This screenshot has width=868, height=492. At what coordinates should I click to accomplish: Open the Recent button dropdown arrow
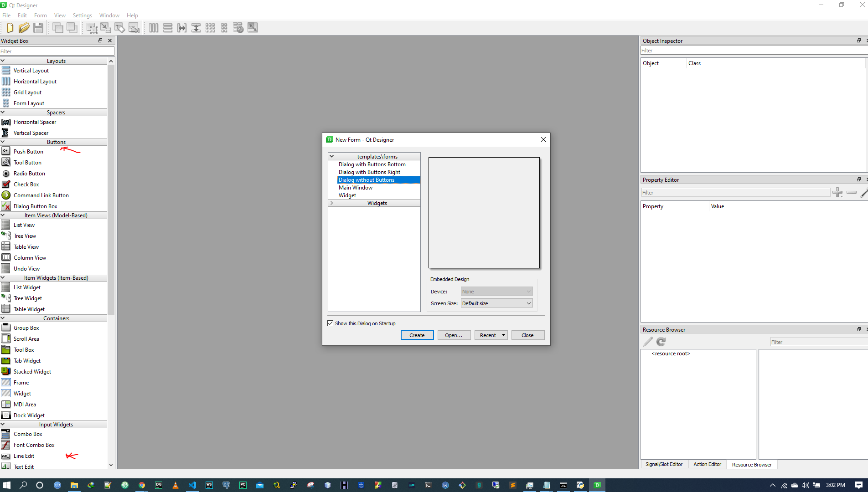[x=503, y=335]
